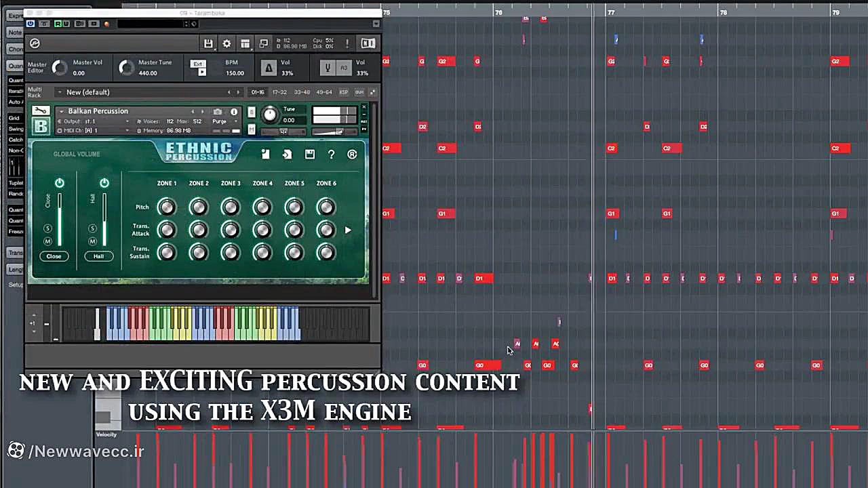Click the Balkan Percussion info icon

pyautogui.click(x=234, y=112)
